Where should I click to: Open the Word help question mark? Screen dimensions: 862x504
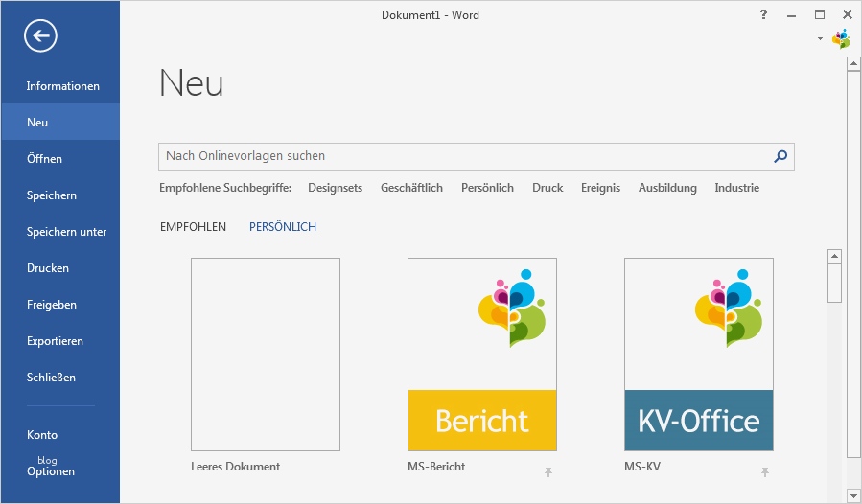pyautogui.click(x=763, y=14)
